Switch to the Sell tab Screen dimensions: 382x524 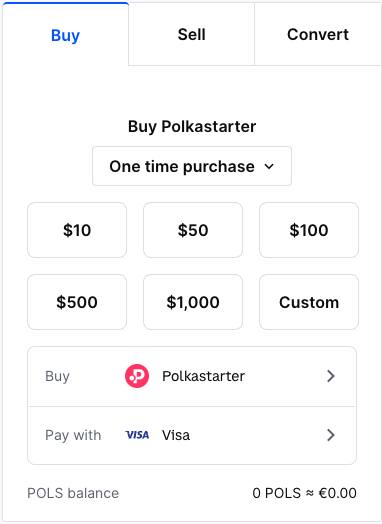[x=192, y=34]
